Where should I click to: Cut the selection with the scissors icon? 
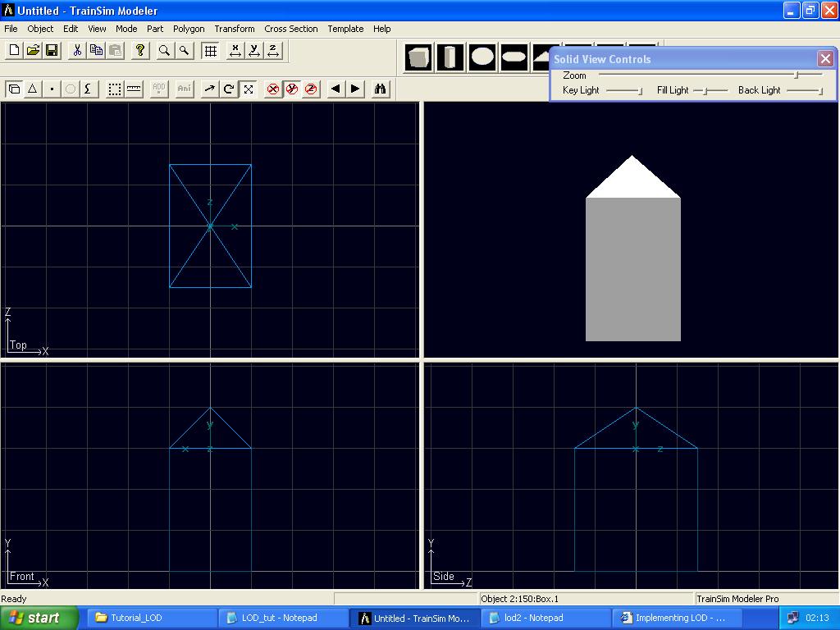pyautogui.click(x=76, y=50)
